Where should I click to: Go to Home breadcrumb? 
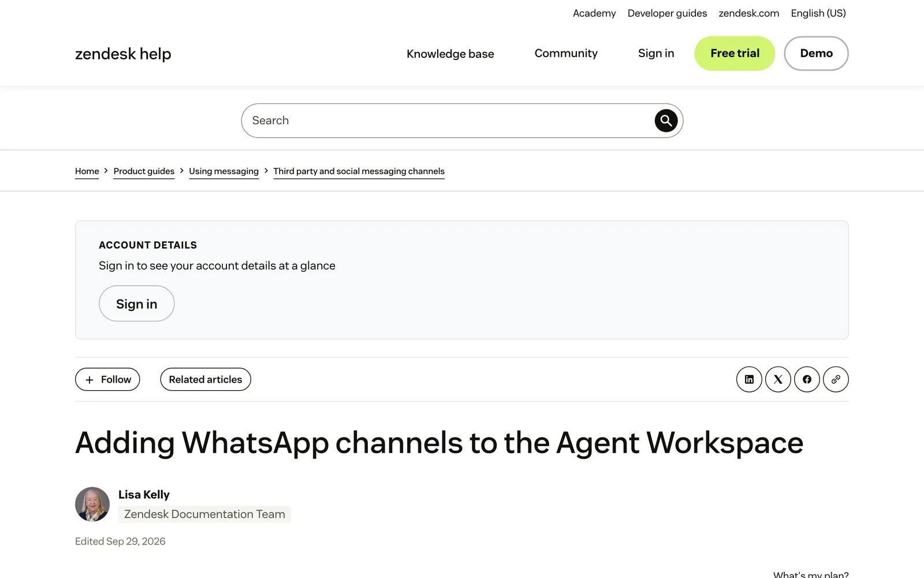(x=87, y=171)
